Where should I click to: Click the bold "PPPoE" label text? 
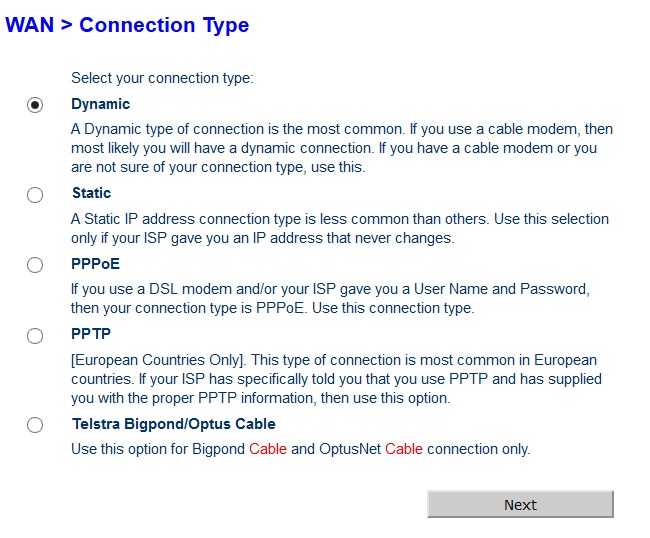pyautogui.click(x=94, y=264)
